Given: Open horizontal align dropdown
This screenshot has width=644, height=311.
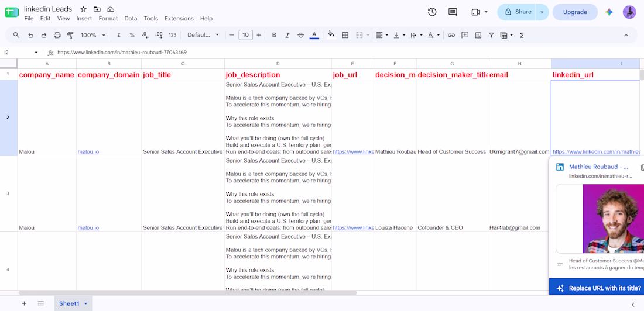Looking at the screenshot, I should click(382, 35).
